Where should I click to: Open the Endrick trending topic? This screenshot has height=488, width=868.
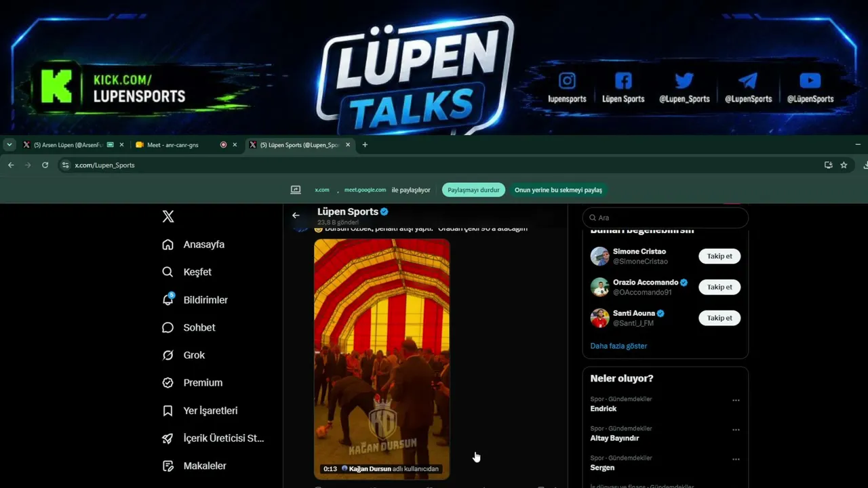[x=604, y=409]
